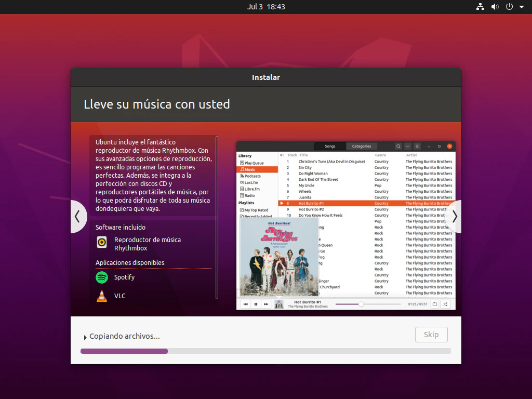This screenshot has width=532, height=399.
Task: Advance to the next slide arrow
Action: [454, 217]
